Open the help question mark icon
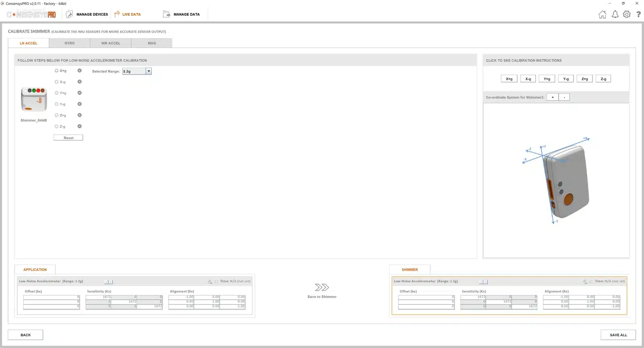This screenshot has width=644, height=348. [638, 14]
